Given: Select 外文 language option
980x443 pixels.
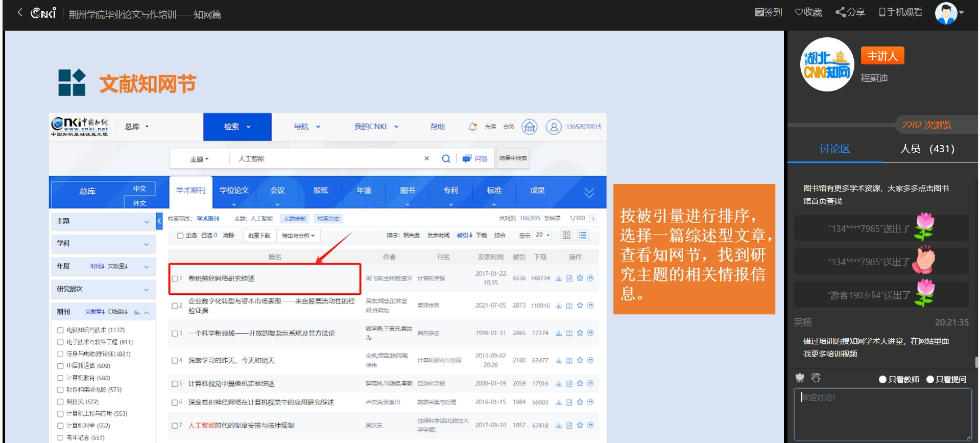Looking at the screenshot, I should click(x=139, y=203).
